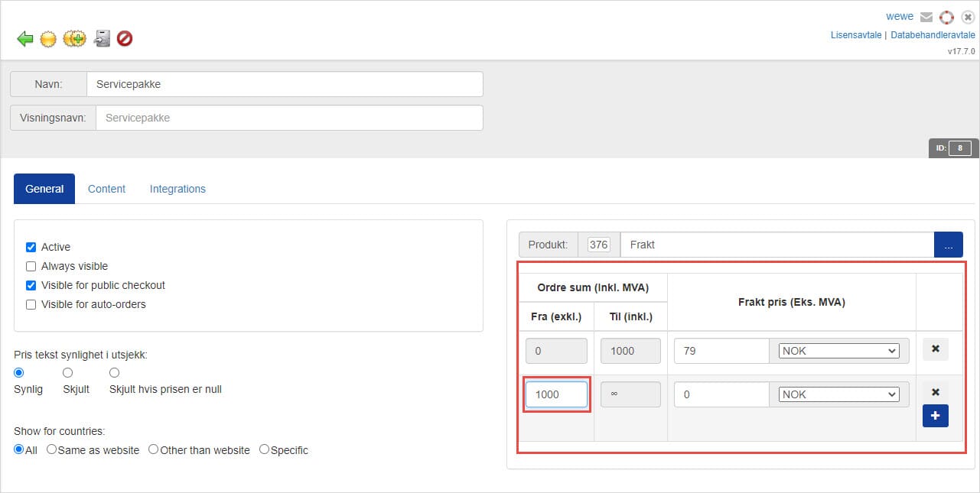
Task: Open product picker with the ellipsis button
Action: [948, 245]
